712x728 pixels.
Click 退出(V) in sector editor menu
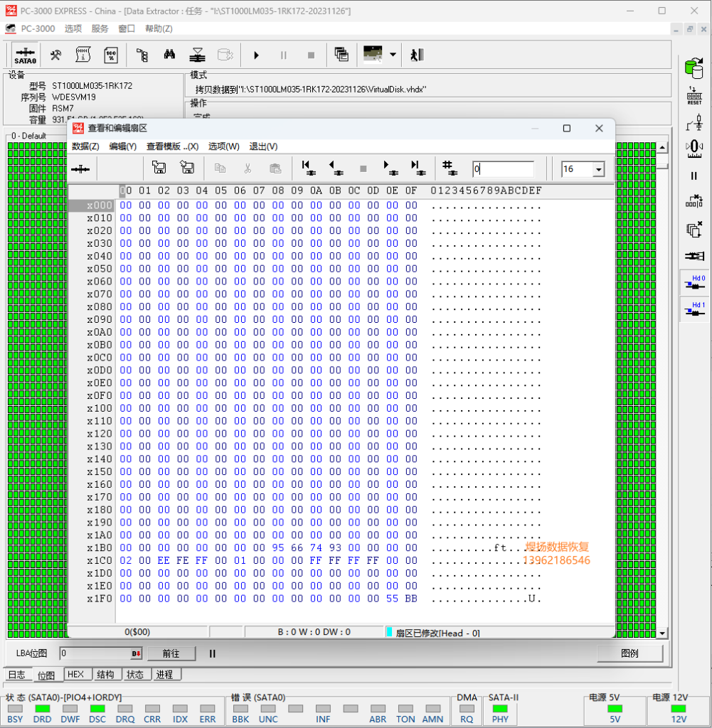[x=263, y=146]
